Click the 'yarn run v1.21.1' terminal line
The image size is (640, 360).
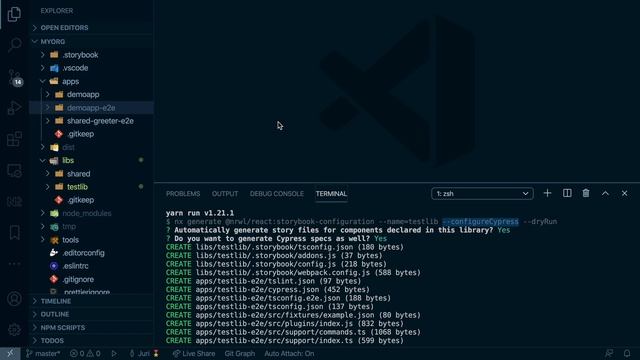tap(200, 213)
